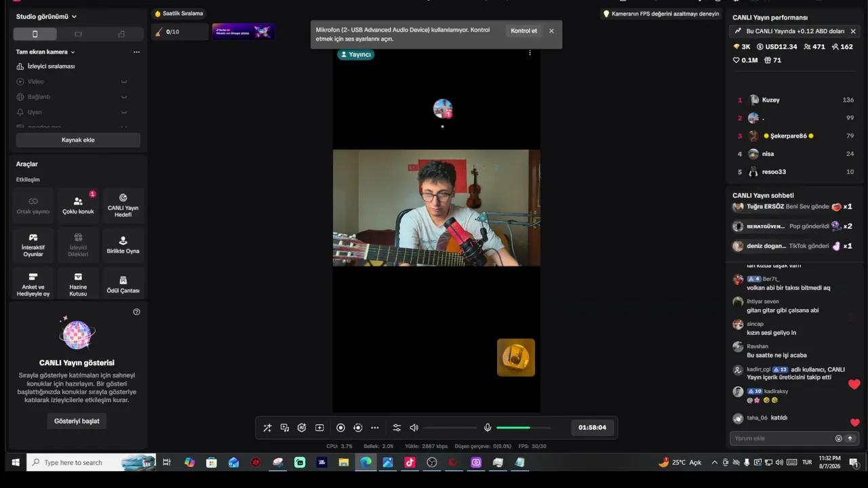This screenshot has width=868, height=488.
Task: Open Microsoft Edge from the taskbar
Action: point(366,462)
